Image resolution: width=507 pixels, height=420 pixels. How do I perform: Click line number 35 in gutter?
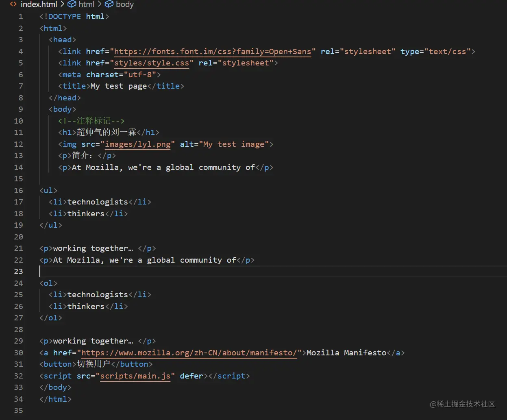[x=19, y=411]
